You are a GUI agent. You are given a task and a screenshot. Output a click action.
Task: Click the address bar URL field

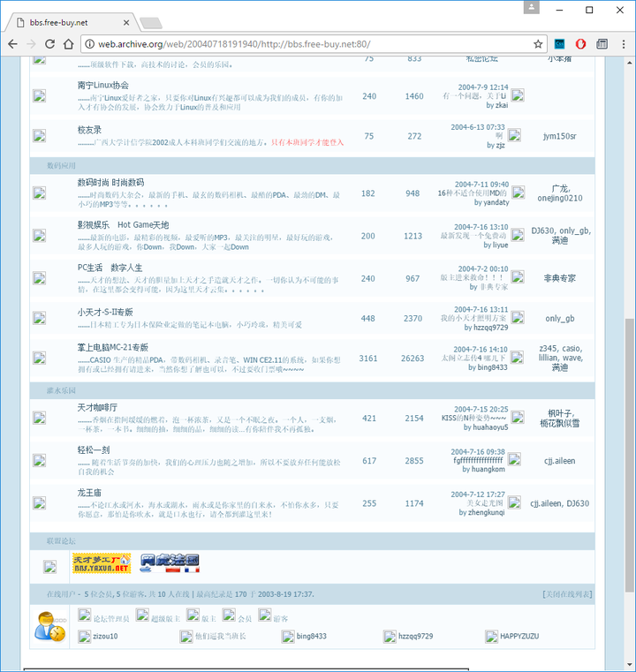[309, 43]
